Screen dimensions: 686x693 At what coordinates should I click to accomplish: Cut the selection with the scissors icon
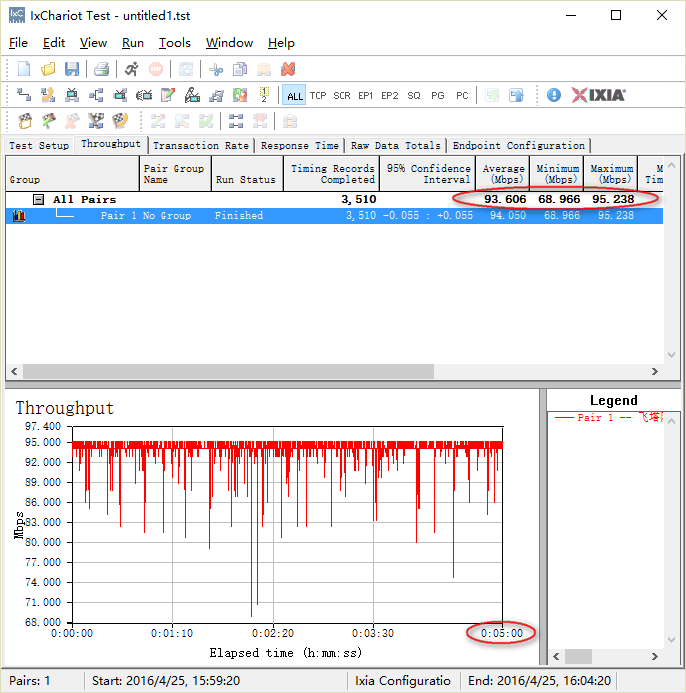coord(216,69)
